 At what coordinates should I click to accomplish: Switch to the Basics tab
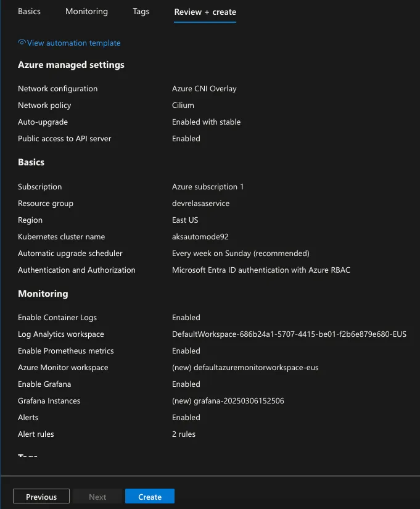tap(29, 11)
